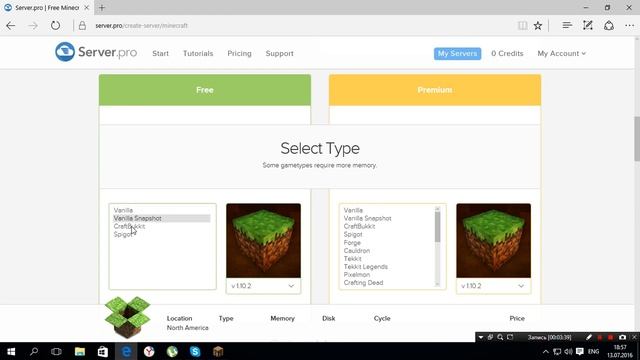This screenshot has width=640, height=360.
Task: Open the Start nav item
Action: click(x=160, y=53)
